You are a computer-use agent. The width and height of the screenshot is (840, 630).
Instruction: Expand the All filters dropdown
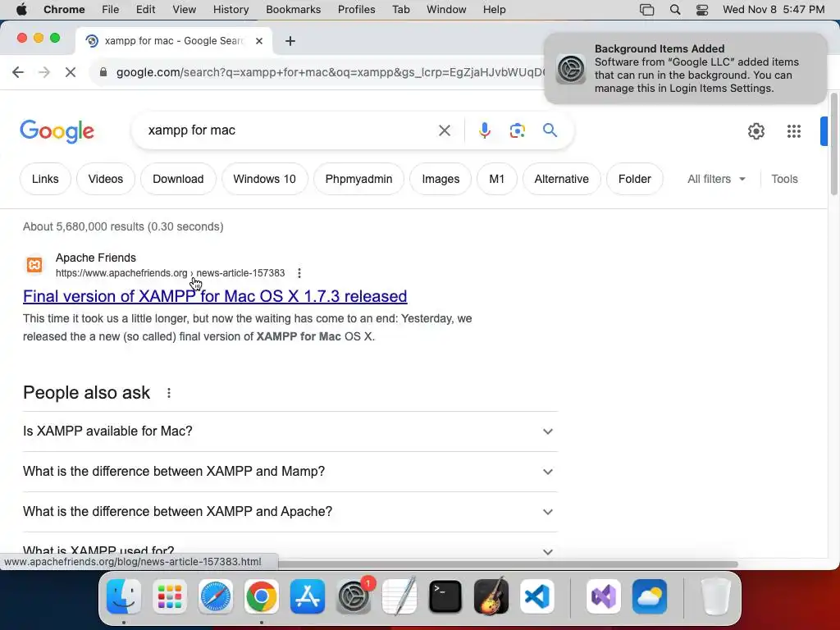click(716, 179)
